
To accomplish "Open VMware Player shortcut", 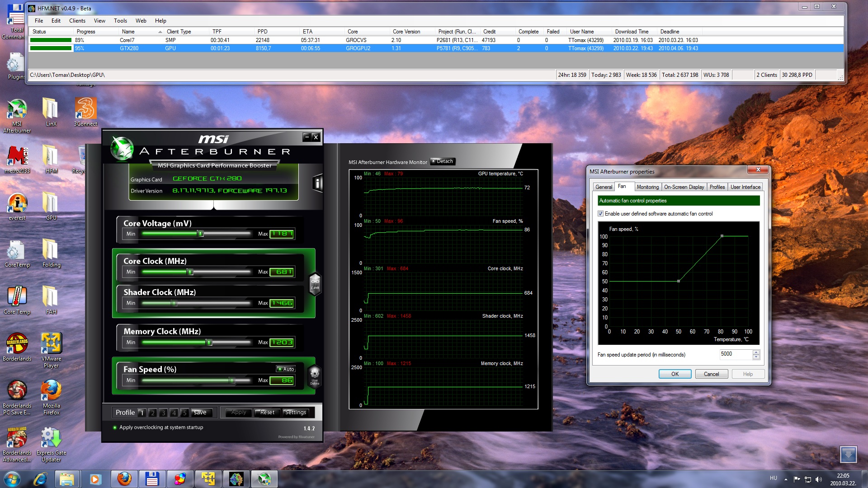I will pyautogui.click(x=51, y=351).
